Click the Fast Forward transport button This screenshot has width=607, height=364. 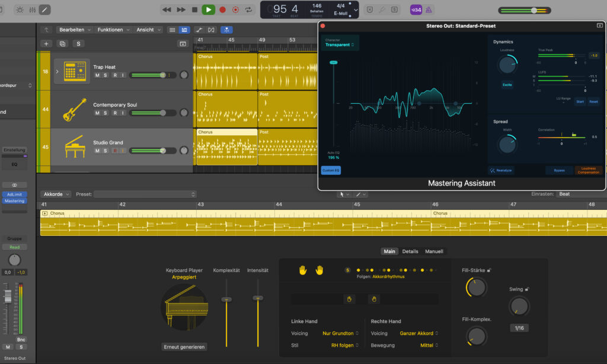(181, 9)
